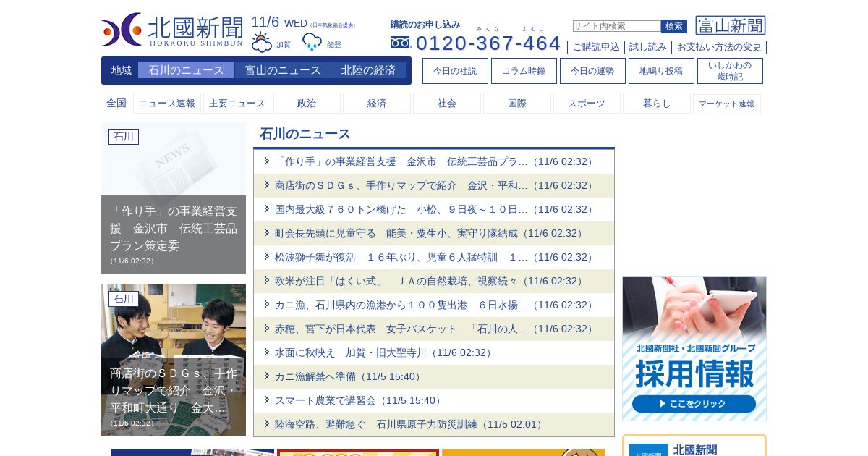
Task: Click the 日本気象協会提供 source link
Action: coord(348,25)
